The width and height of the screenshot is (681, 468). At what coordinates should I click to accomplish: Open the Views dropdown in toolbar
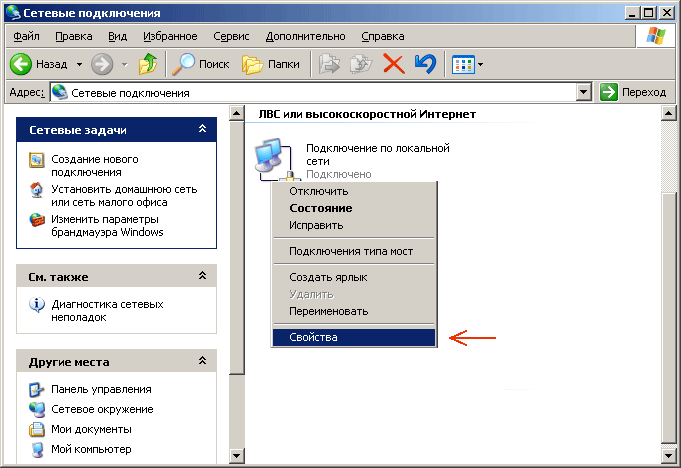tap(467, 64)
